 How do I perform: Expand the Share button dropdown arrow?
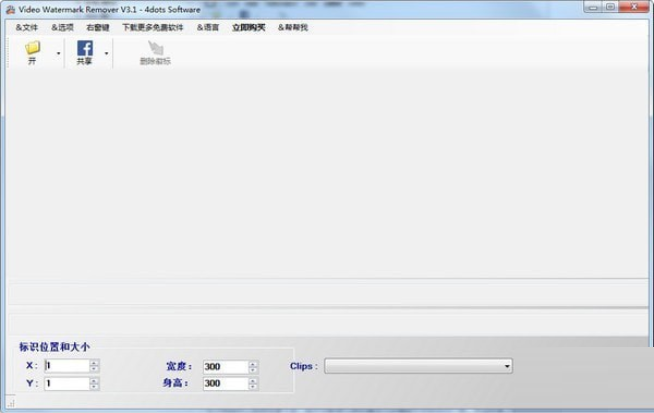tap(106, 53)
